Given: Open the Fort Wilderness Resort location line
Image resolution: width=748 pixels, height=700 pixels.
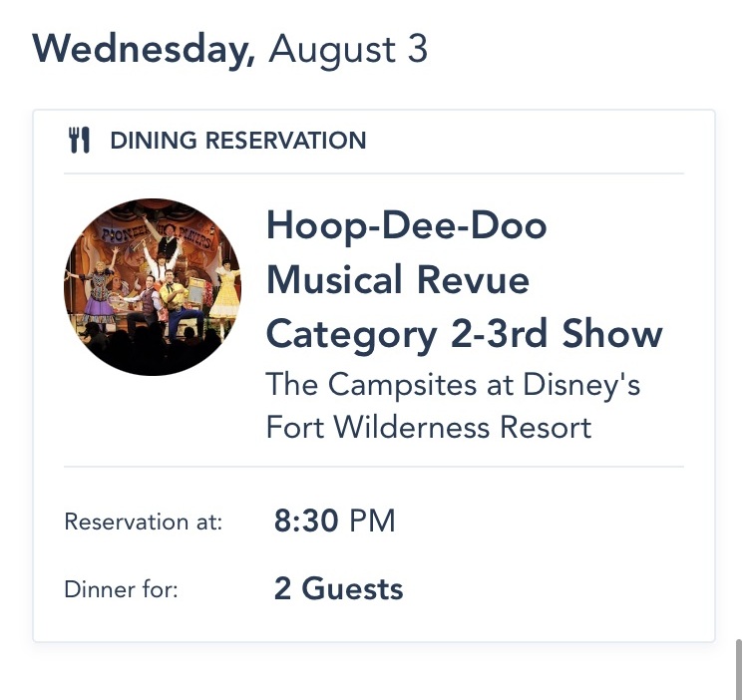Looking at the screenshot, I should coord(429,427).
